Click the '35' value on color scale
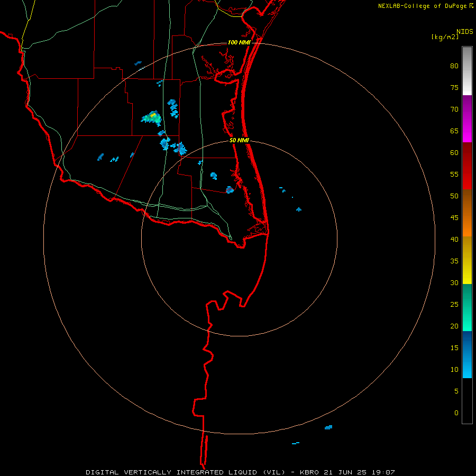Viewport: 476px width, 476px height. click(x=454, y=261)
